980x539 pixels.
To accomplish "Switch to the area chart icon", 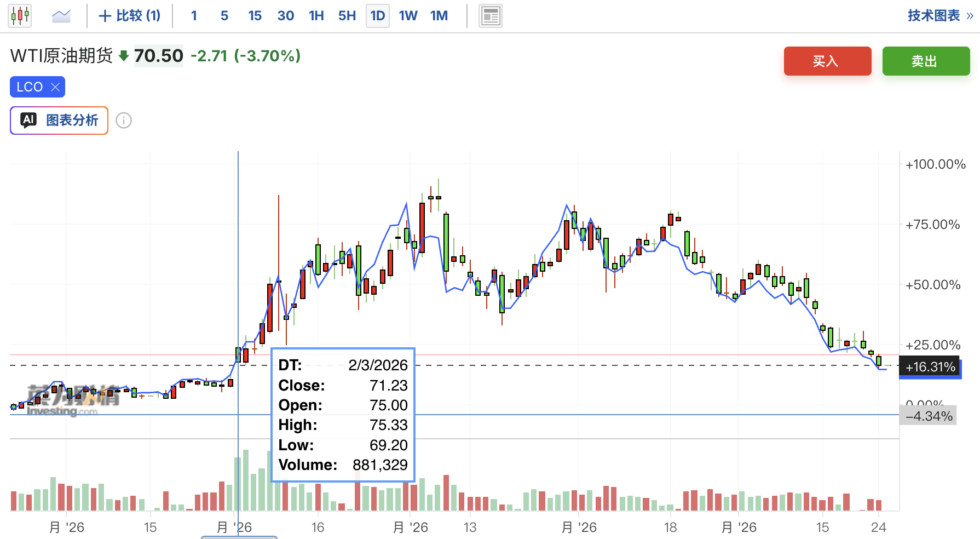I will 61,16.
